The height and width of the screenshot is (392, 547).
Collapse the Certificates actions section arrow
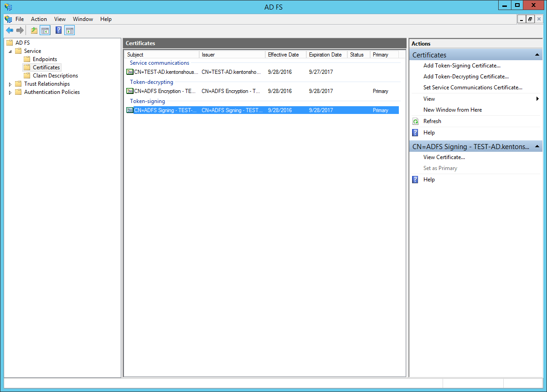click(x=537, y=55)
